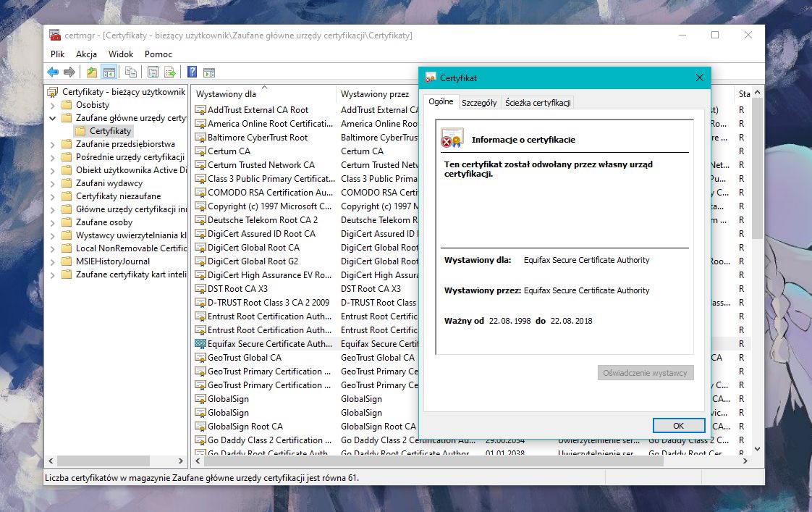Click the Up one level folder icon
Screen dimensions: 812x512
point(91,72)
